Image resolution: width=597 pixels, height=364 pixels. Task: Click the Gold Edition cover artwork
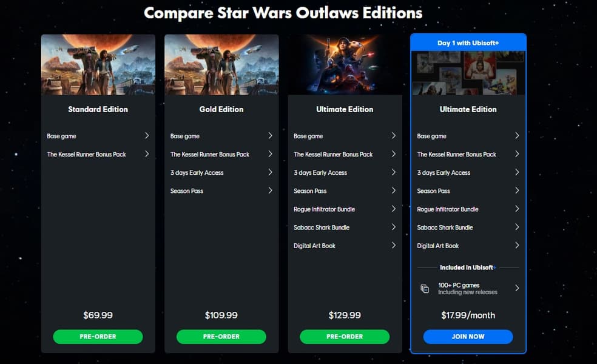coord(221,65)
